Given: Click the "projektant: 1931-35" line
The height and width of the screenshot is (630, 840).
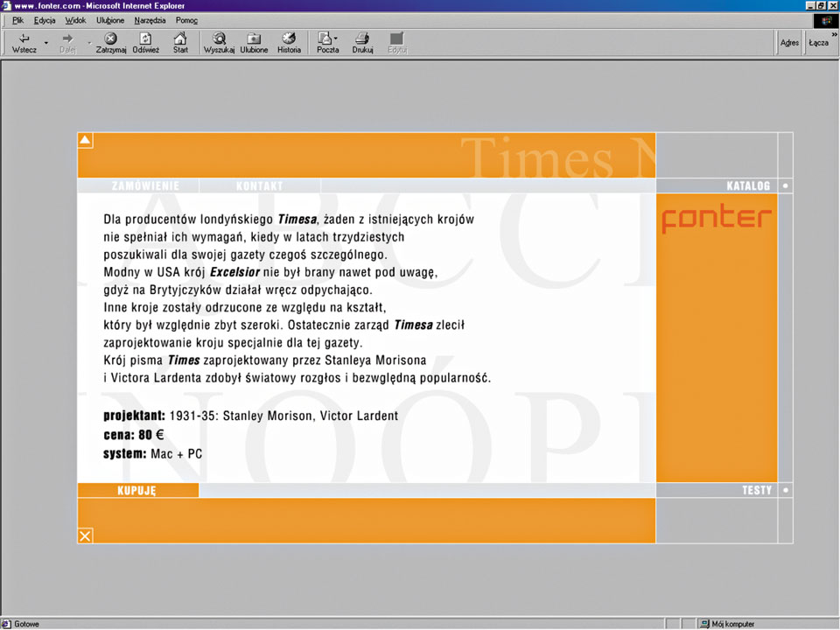Looking at the screenshot, I should coord(251,416).
